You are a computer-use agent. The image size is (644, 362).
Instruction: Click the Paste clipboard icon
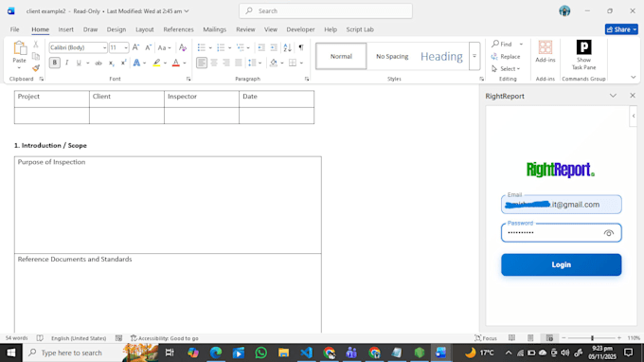coord(19,48)
